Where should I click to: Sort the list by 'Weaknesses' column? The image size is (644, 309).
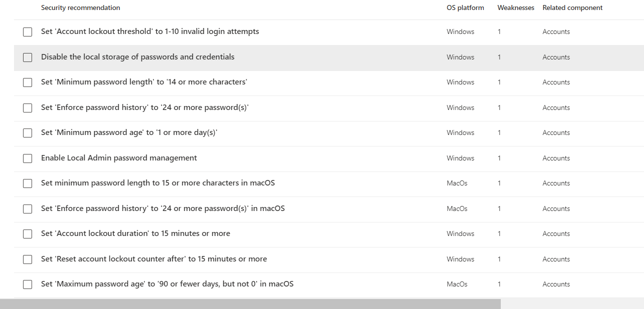pos(516,7)
